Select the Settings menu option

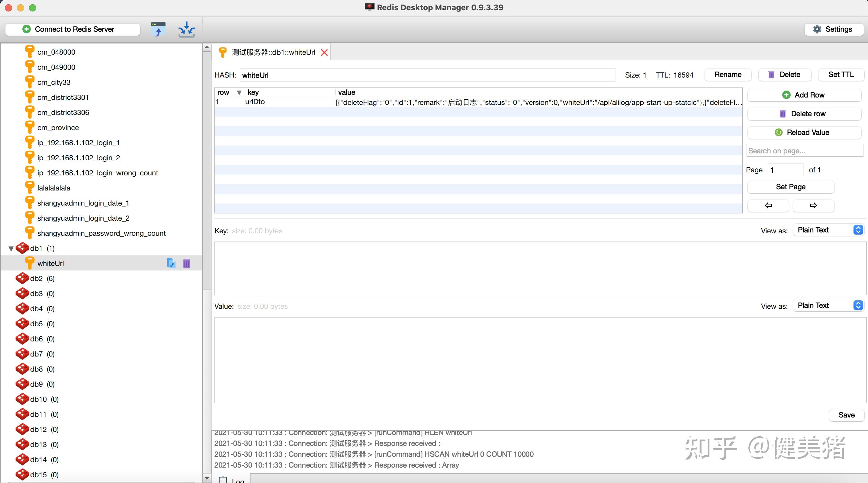(x=834, y=29)
